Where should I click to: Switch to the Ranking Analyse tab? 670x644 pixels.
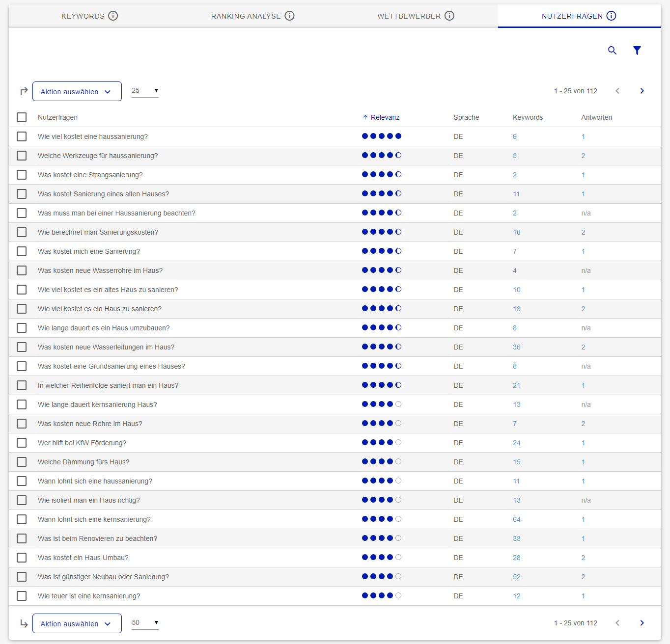252,16
